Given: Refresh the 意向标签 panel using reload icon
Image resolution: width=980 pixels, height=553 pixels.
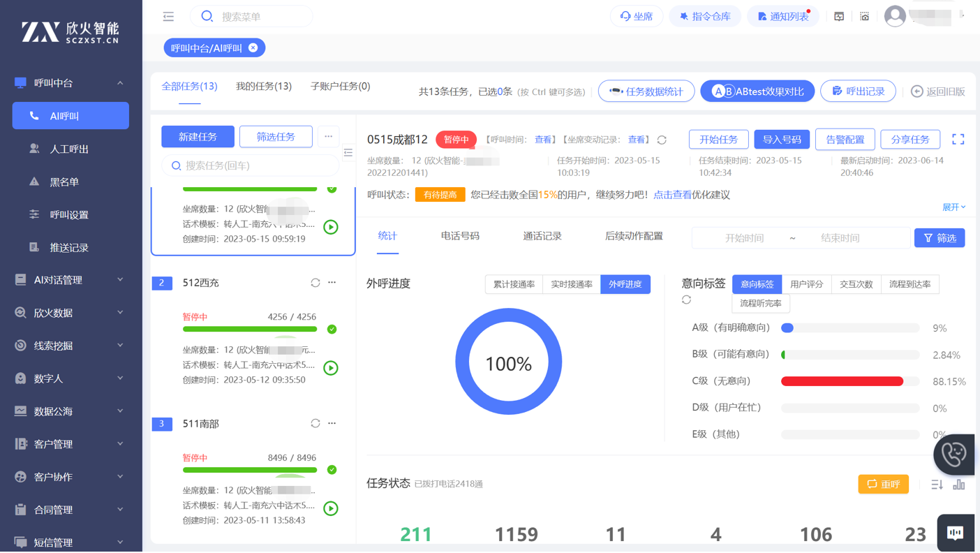Looking at the screenshot, I should pyautogui.click(x=686, y=300).
